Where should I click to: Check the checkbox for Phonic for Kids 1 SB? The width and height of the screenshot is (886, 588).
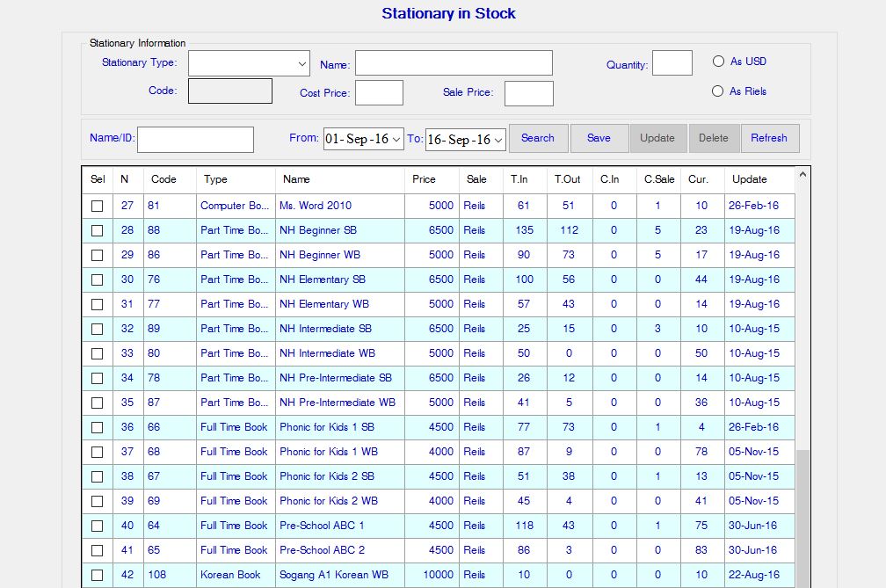(x=98, y=427)
